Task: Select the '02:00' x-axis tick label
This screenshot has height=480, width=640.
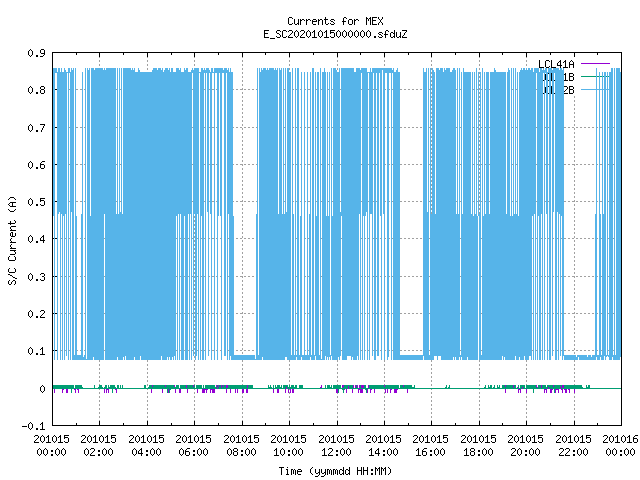Action: (98, 452)
